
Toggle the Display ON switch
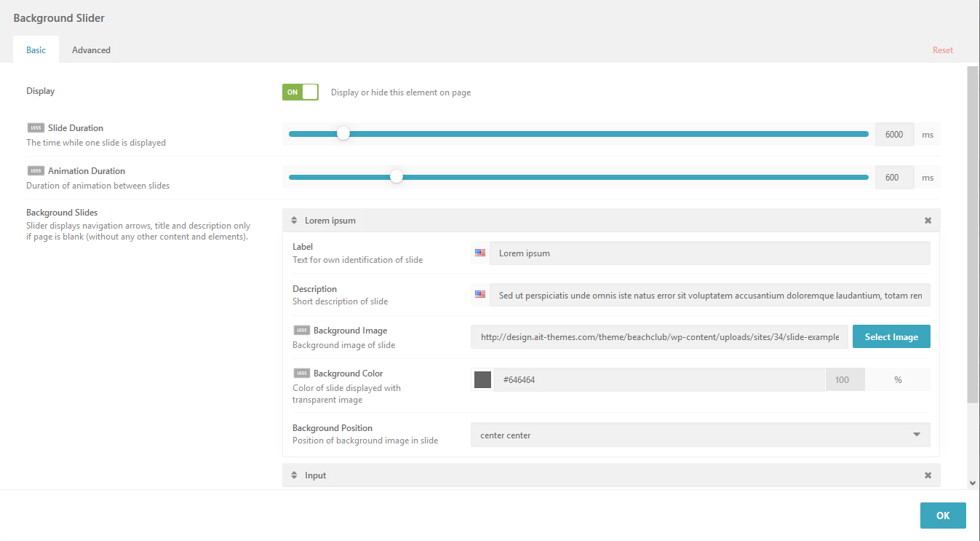pyautogui.click(x=300, y=92)
